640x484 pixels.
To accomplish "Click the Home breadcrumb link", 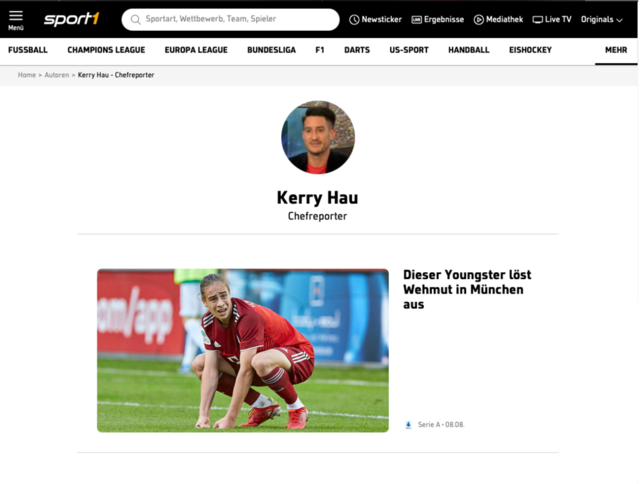I will (27, 75).
